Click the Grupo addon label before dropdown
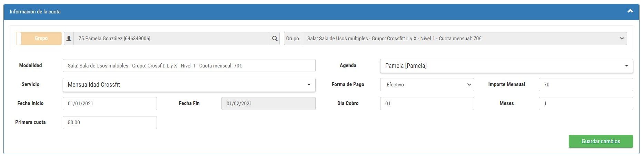Image resolution: width=644 pixels, height=158 pixels. [293, 39]
